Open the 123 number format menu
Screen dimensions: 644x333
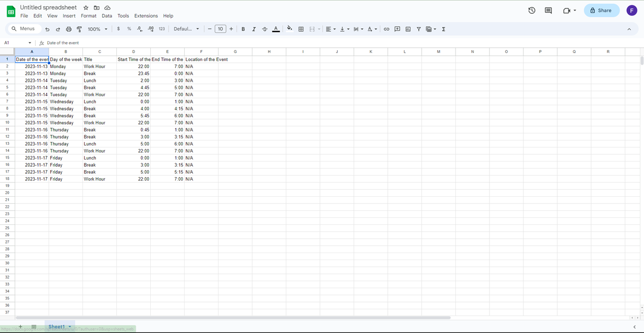(x=162, y=29)
